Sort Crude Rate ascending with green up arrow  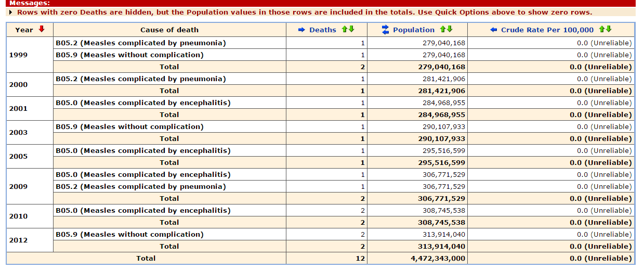pyautogui.click(x=602, y=30)
